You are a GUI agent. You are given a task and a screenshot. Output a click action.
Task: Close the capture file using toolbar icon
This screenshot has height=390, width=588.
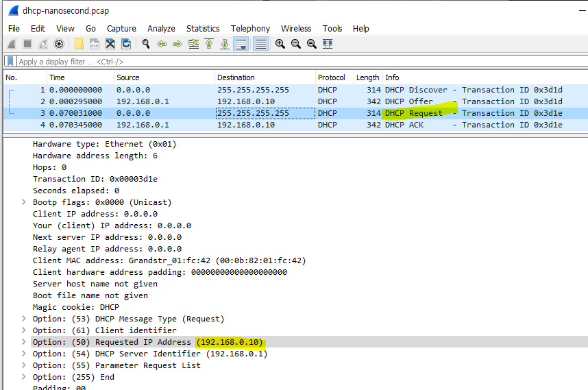(x=110, y=45)
